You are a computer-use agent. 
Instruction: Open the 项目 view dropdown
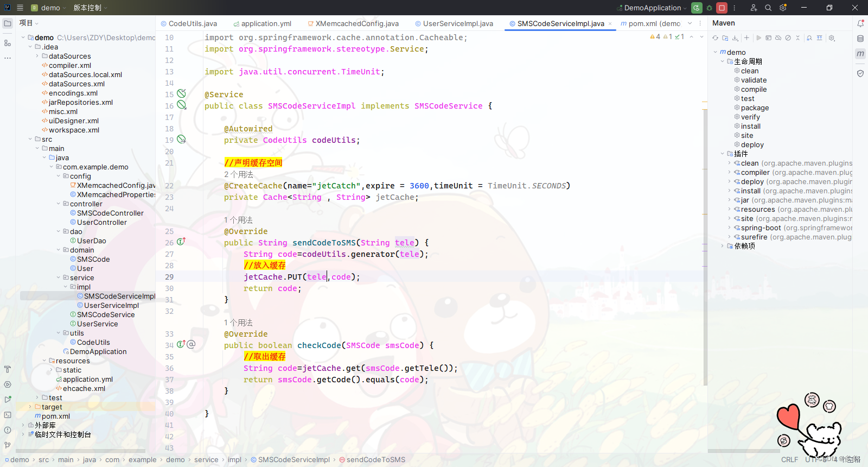(x=29, y=23)
